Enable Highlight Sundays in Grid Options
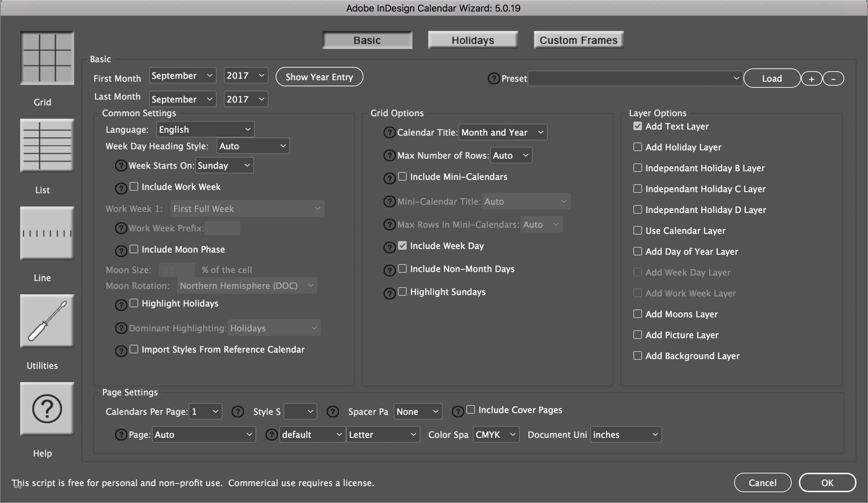This screenshot has width=868, height=503. point(403,292)
